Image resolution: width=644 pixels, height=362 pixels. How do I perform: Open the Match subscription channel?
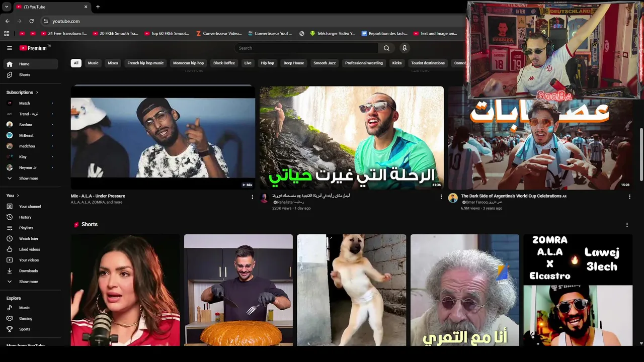pos(31,103)
